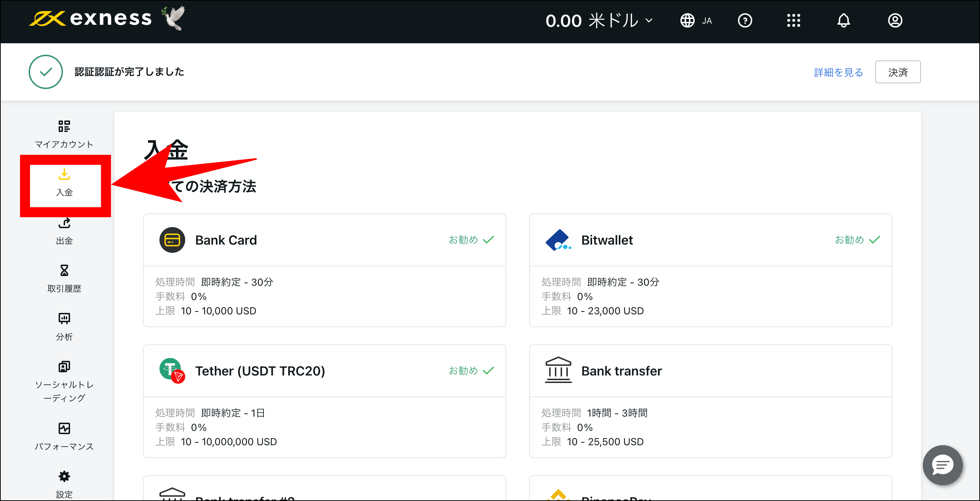980x501 pixels.
Task: Open the help question mark icon
Action: 744,20
